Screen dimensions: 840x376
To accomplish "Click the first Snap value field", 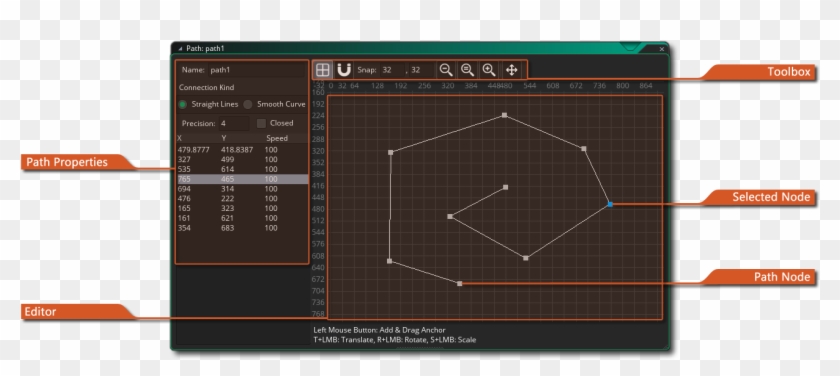I will tap(392, 70).
